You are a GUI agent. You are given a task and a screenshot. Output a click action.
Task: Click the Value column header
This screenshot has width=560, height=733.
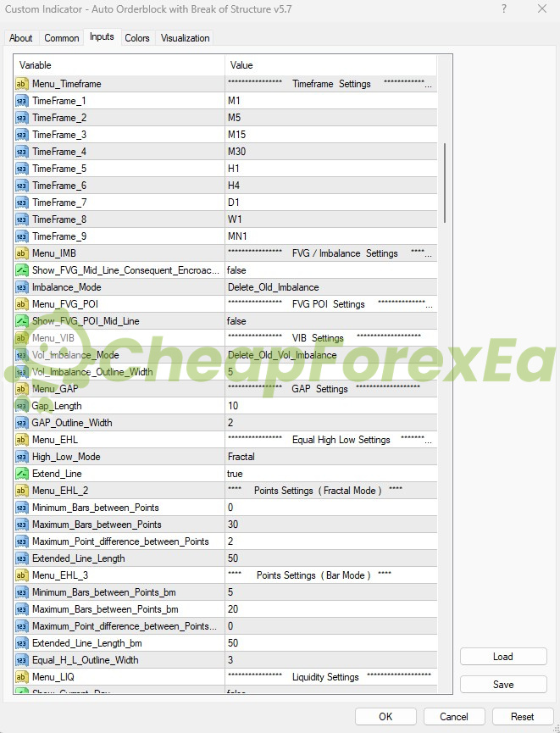point(331,65)
